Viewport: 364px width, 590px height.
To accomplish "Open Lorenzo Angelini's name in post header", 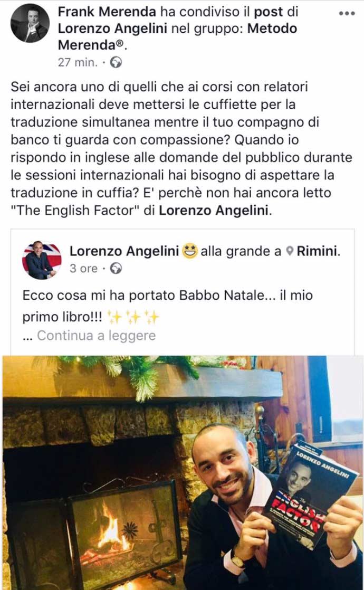I will coord(112,28).
